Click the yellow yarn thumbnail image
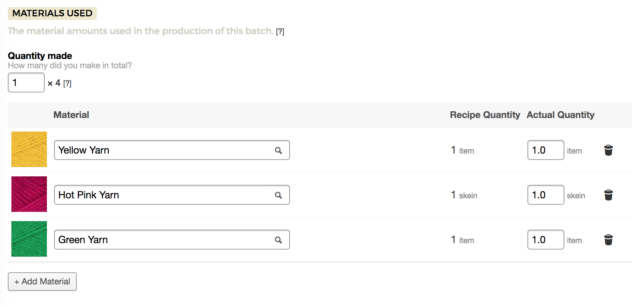 point(29,149)
